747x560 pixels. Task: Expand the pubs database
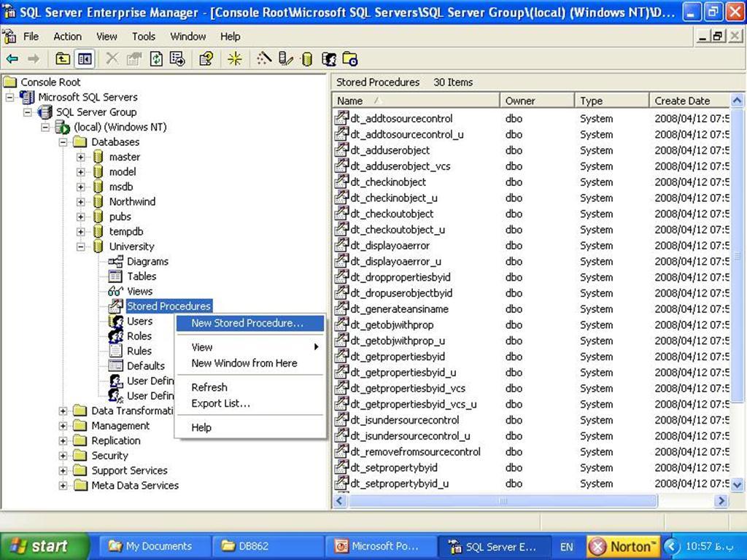point(80,217)
